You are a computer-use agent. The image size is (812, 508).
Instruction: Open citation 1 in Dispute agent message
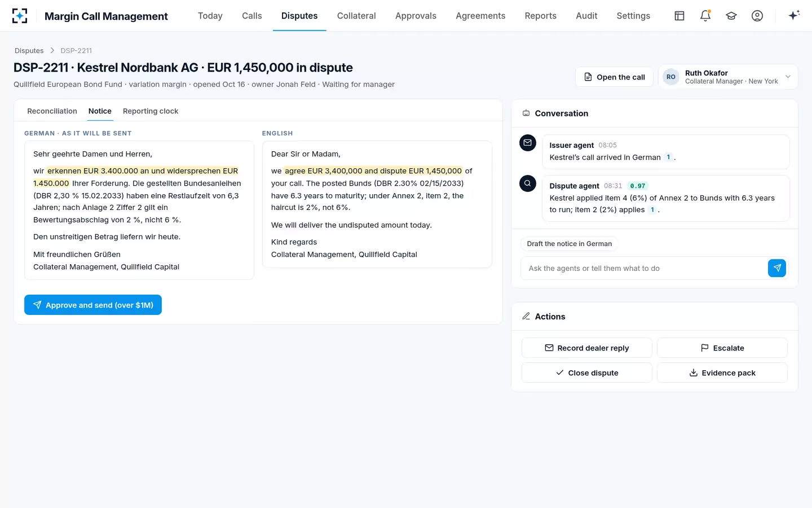(652, 210)
